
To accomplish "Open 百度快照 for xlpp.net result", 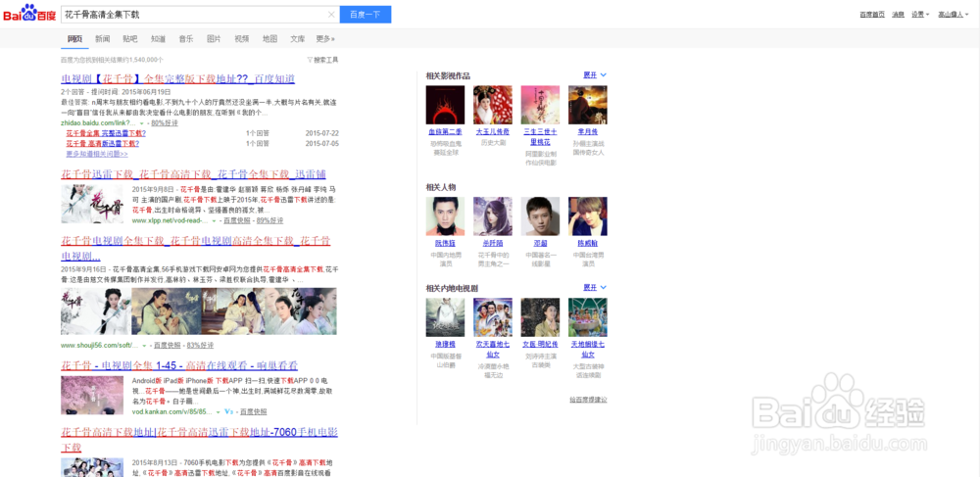I will 237,221.
